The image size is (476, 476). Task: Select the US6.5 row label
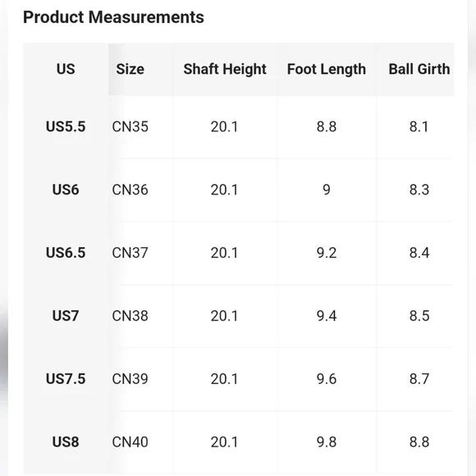[x=66, y=253]
